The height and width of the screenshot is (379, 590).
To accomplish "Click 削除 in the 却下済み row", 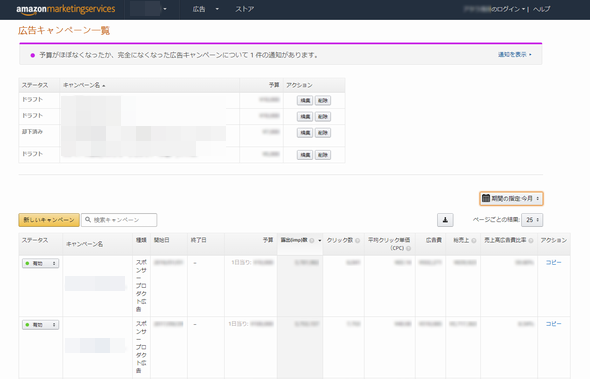I will [323, 133].
